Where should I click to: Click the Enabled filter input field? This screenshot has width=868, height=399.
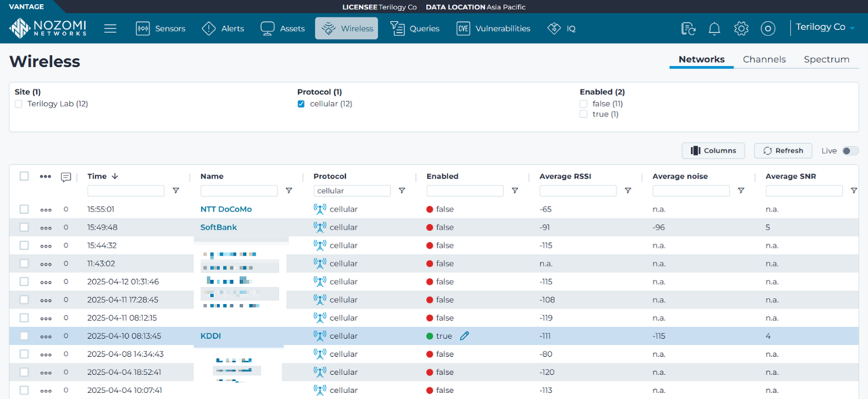(465, 191)
